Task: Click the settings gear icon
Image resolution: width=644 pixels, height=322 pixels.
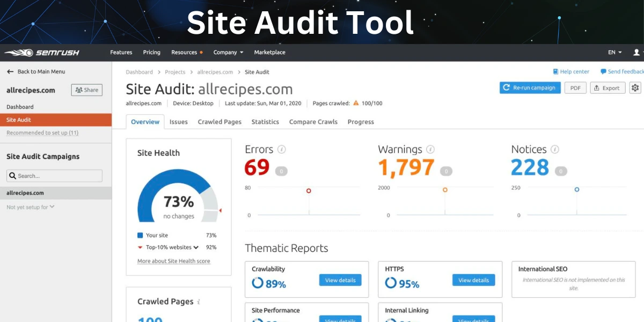Action: (x=635, y=87)
